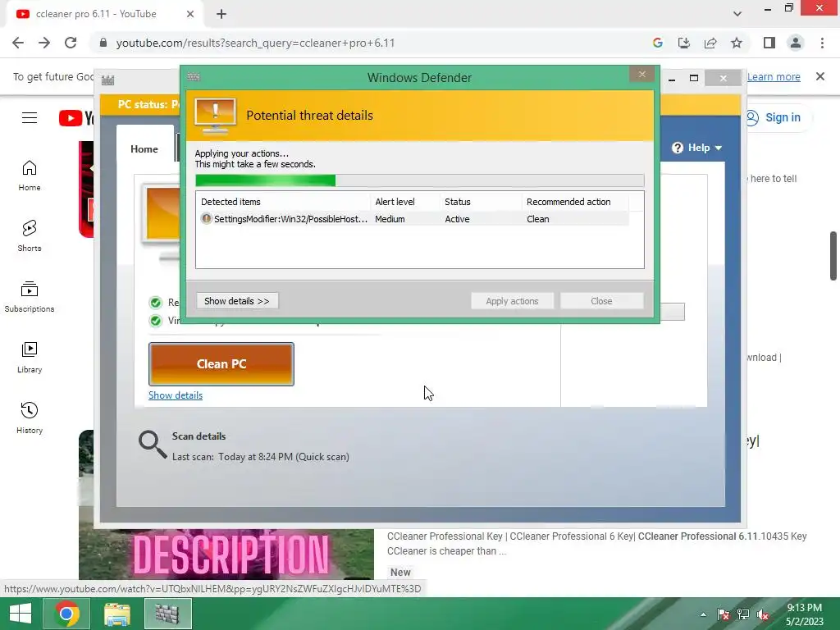The image size is (840, 630).
Task: Click the install app icon in address bar
Action: point(684,43)
